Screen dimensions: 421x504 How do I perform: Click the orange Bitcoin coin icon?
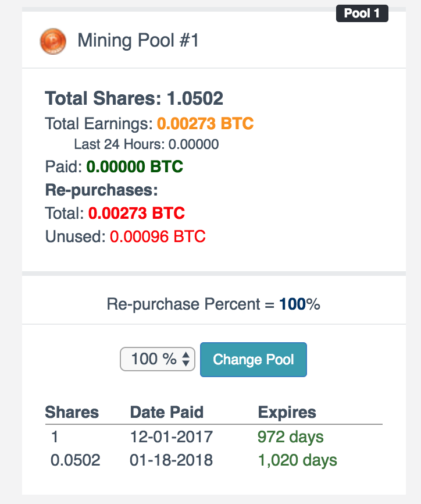[x=53, y=41]
